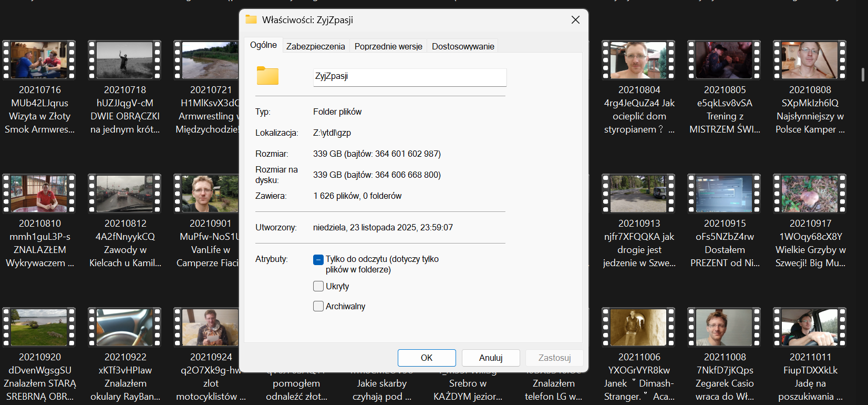Select 20211008 Zegarek Casio video thumbnail
Screen dimensions: 868x405
point(725,328)
